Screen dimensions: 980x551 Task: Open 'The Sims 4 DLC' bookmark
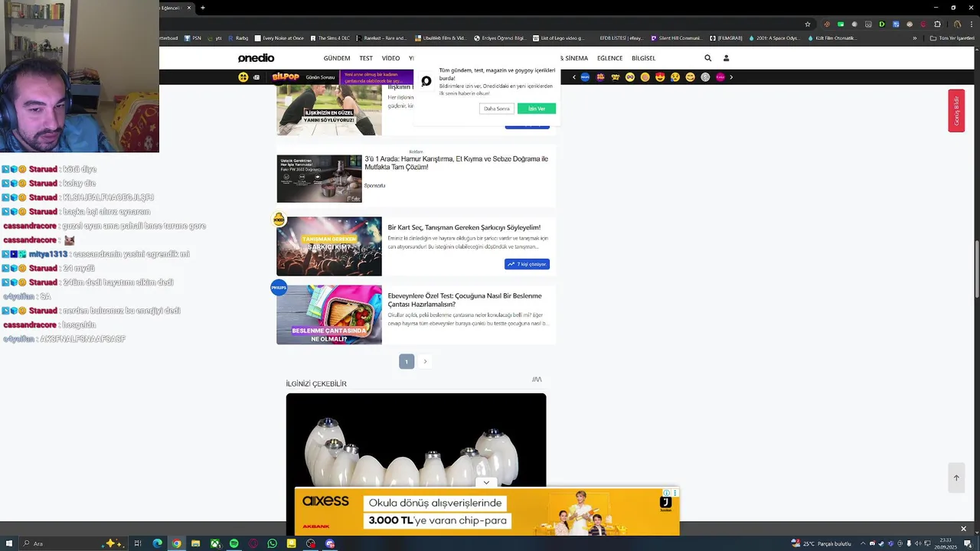[x=329, y=38]
